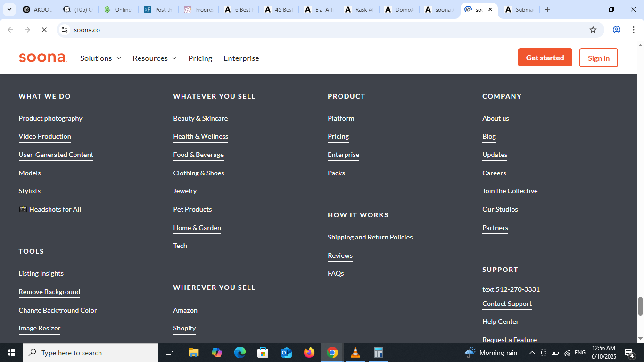Click the Windows search box
644x362 pixels.
pos(91,353)
